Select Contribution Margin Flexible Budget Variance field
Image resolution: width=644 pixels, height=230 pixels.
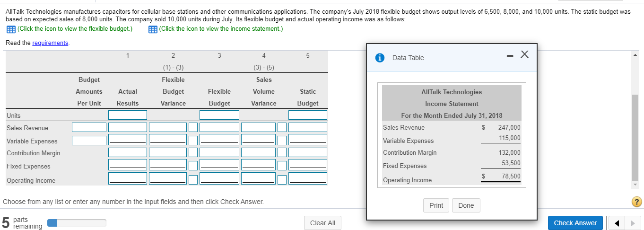coord(168,152)
